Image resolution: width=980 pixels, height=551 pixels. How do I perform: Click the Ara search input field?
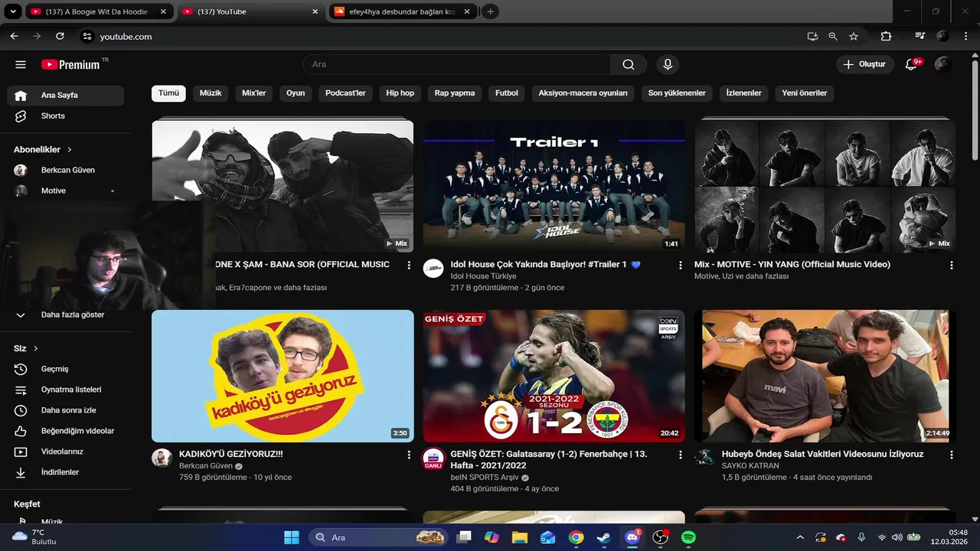point(457,64)
